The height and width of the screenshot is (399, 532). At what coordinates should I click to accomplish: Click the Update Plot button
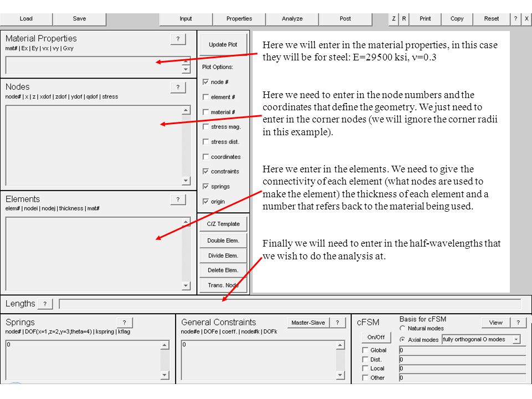(223, 45)
